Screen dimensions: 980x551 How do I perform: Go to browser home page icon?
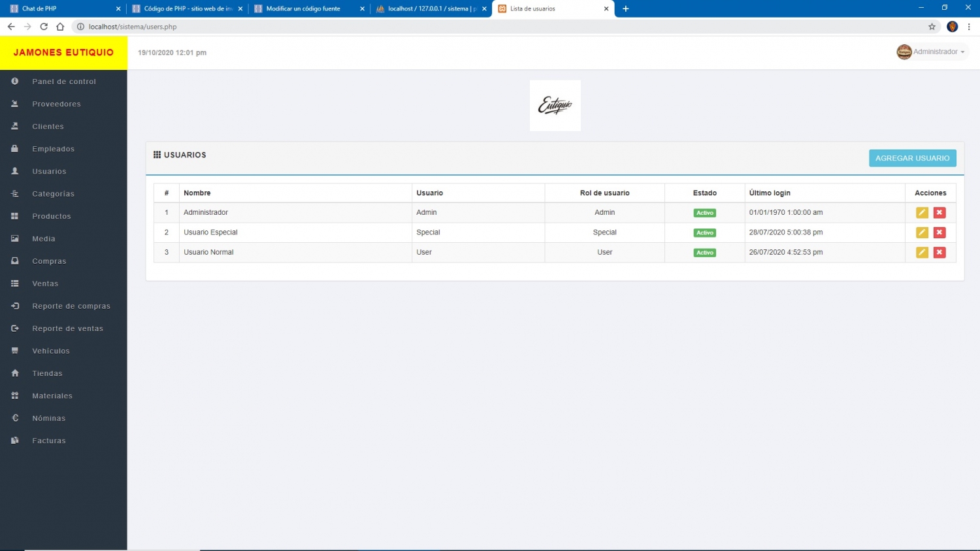coord(60,27)
